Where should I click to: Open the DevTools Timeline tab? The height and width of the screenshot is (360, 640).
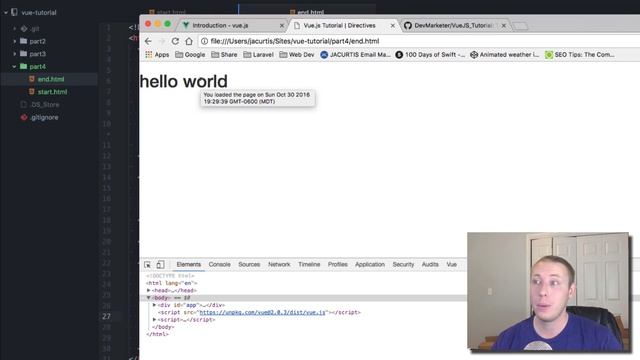(309, 264)
